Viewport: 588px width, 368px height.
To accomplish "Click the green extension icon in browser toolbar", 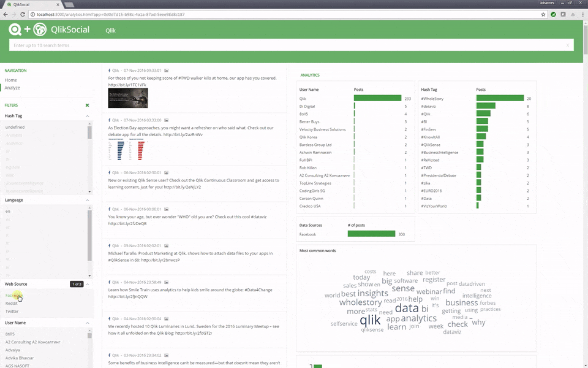I will click(553, 14).
